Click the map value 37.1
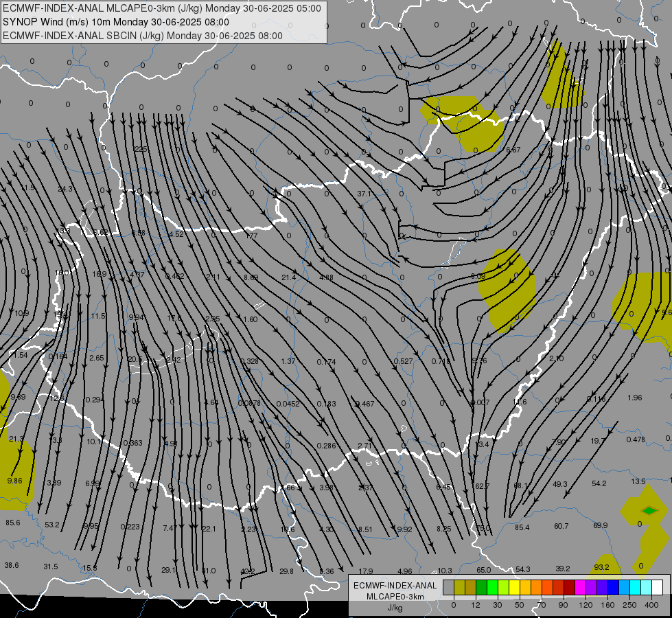 364,194
